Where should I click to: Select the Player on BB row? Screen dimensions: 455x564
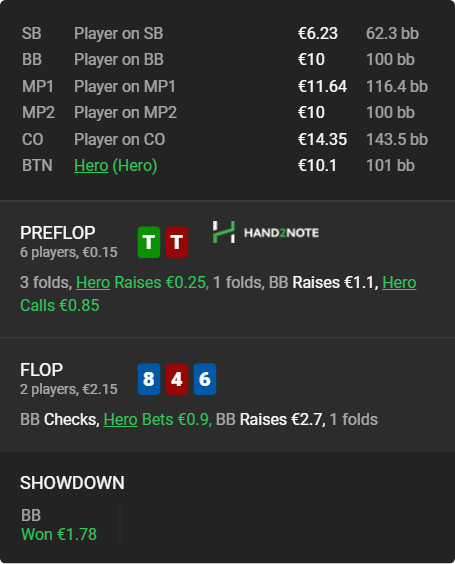click(x=225, y=59)
